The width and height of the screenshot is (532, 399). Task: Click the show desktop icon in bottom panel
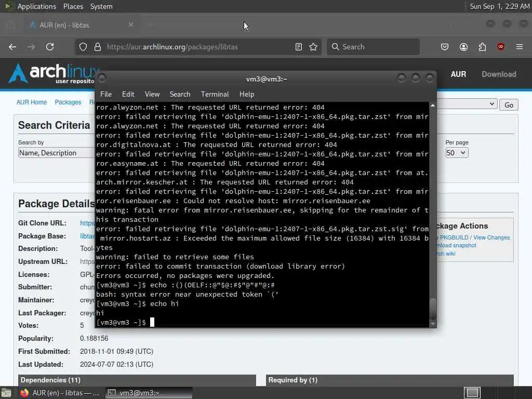click(6, 393)
